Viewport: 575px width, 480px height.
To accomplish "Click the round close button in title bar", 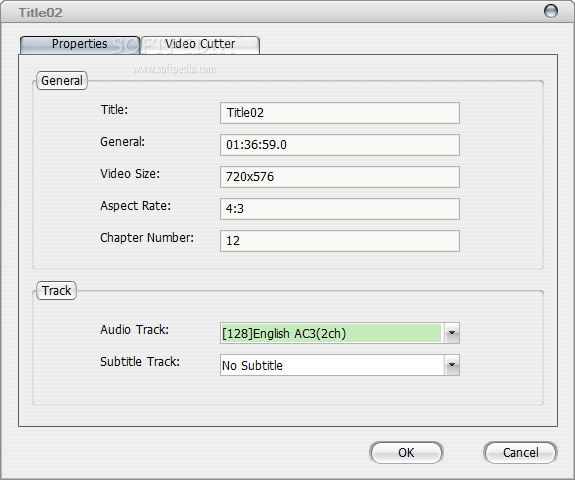I will point(550,11).
